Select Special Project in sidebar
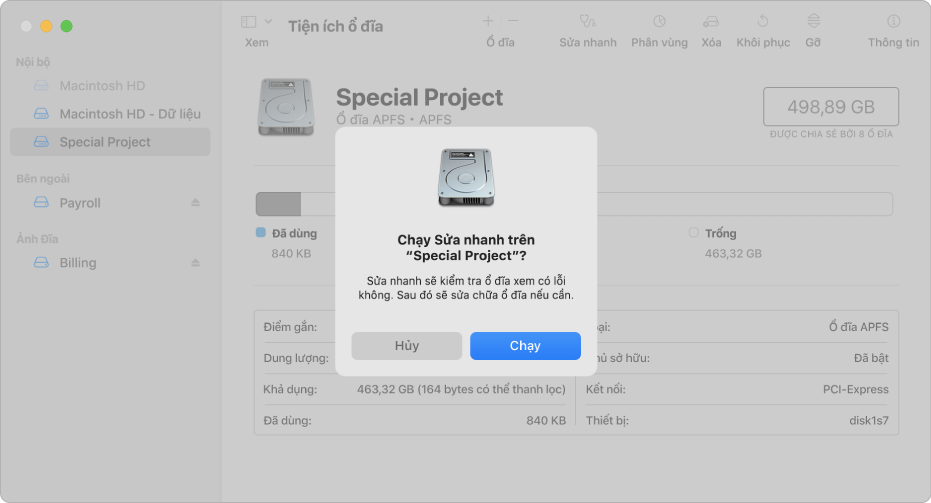Image resolution: width=931 pixels, height=503 pixels. pyautogui.click(x=105, y=142)
